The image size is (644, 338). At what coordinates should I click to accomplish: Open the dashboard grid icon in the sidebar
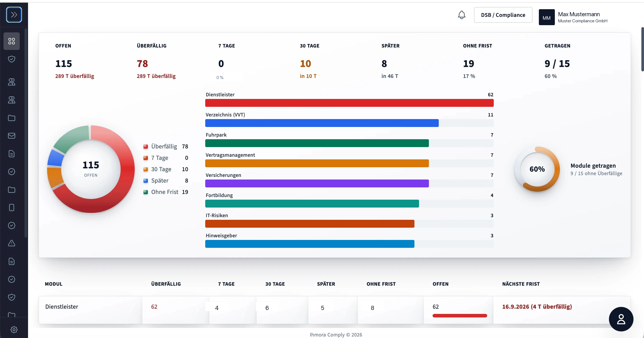11,41
